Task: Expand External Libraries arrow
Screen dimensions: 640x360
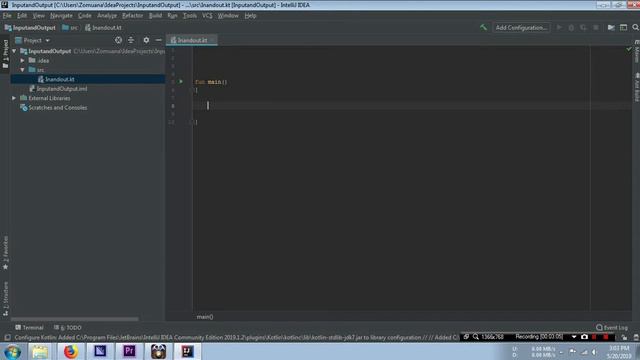Action: (x=14, y=98)
